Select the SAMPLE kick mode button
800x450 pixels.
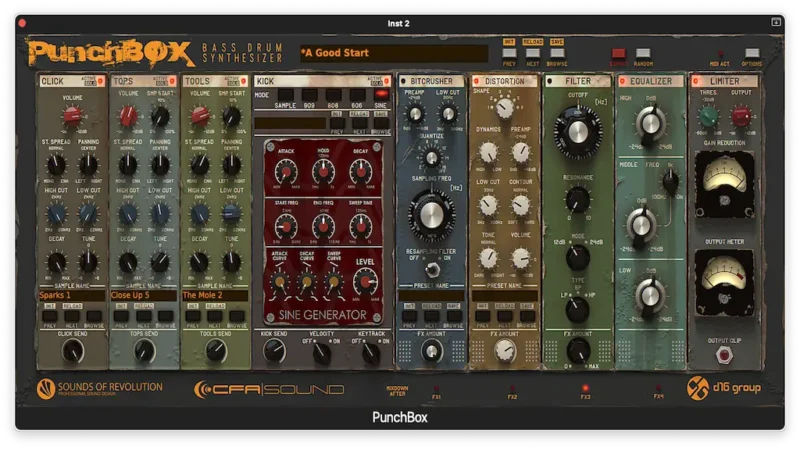point(286,95)
